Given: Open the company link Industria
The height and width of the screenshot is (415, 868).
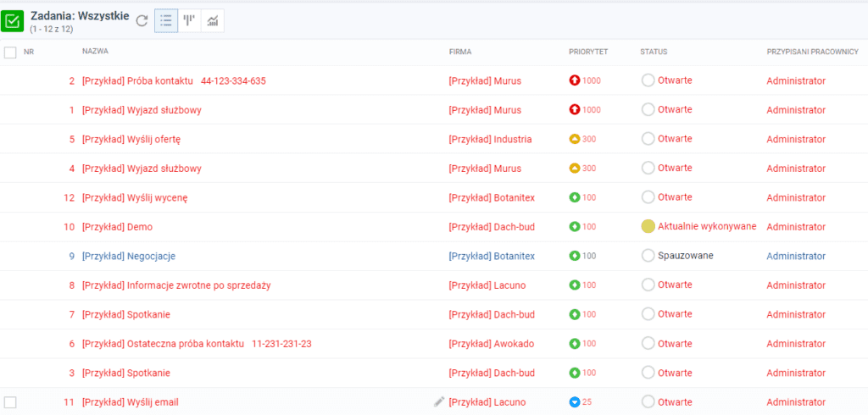Looking at the screenshot, I should [490, 139].
